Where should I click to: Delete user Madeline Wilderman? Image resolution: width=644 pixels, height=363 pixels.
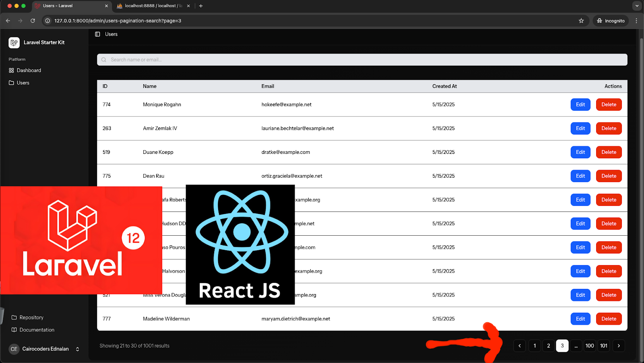click(609, 319)
